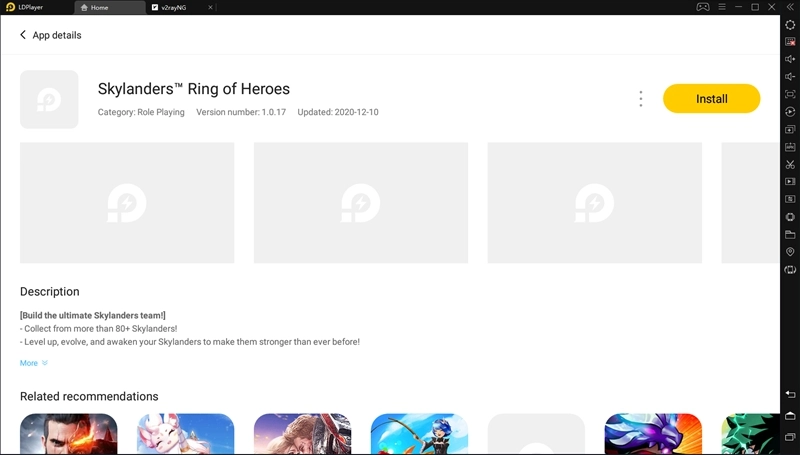This screenshot has height=455, width=800.
Task: Open shared folder icon in sidebar
Action: 790,234
